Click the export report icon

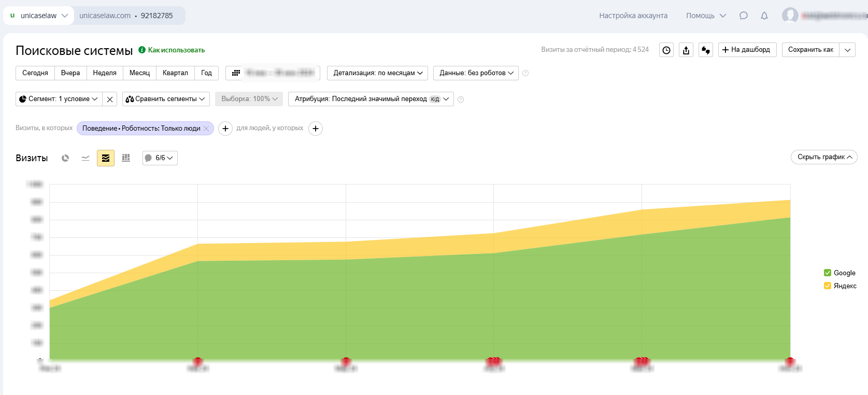(x=686, y=50)
